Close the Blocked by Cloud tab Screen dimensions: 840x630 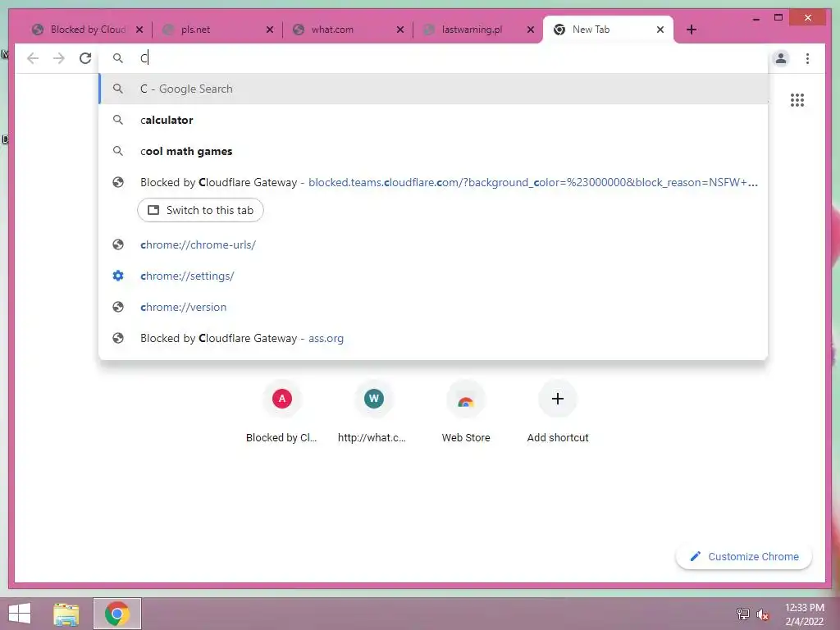tap(139, 30)
